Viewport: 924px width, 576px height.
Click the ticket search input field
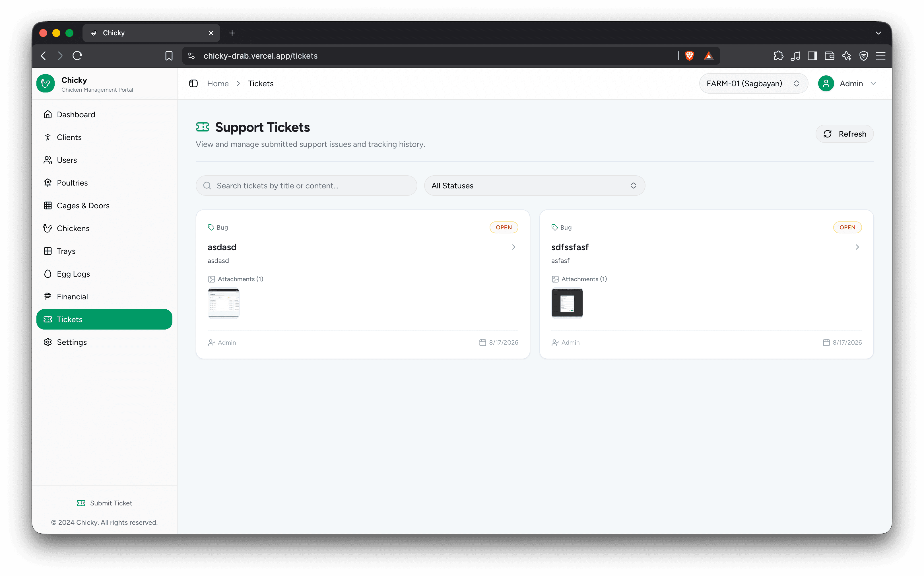pos(306,186)
